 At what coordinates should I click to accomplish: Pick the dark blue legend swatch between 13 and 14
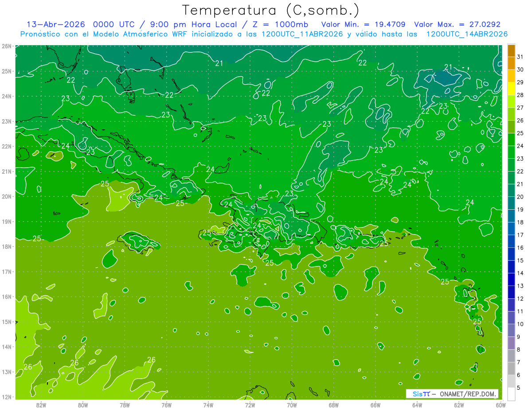[511, 279]
